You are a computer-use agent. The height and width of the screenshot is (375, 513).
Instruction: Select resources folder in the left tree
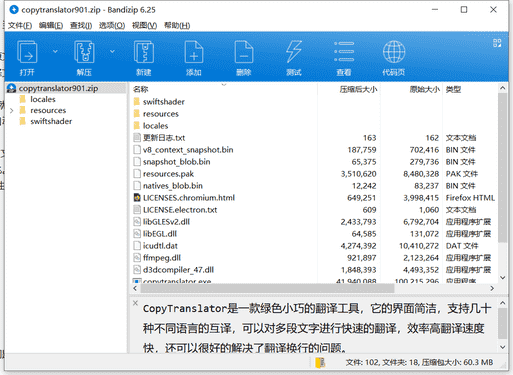click(x=48, y=110)
